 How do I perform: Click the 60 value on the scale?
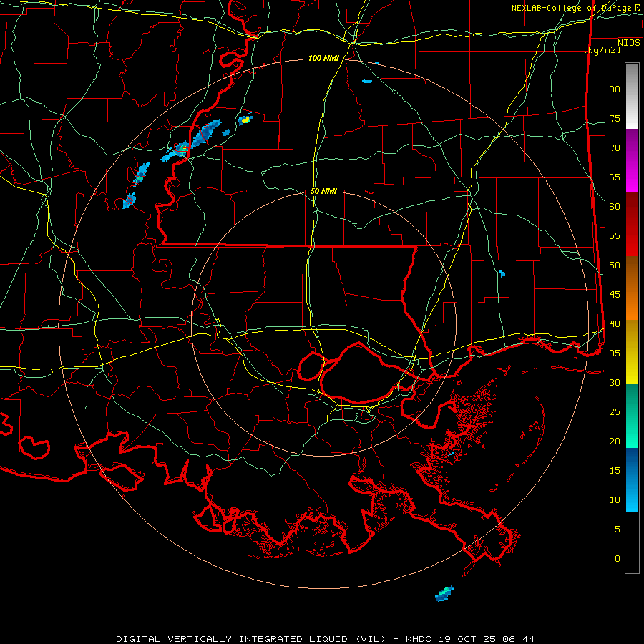click(615, 207)
